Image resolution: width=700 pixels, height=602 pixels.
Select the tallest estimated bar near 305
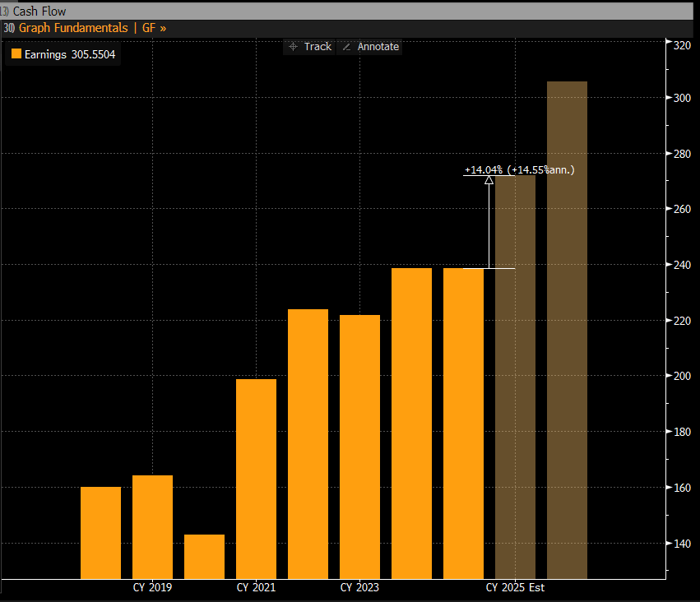click(567, 329)
